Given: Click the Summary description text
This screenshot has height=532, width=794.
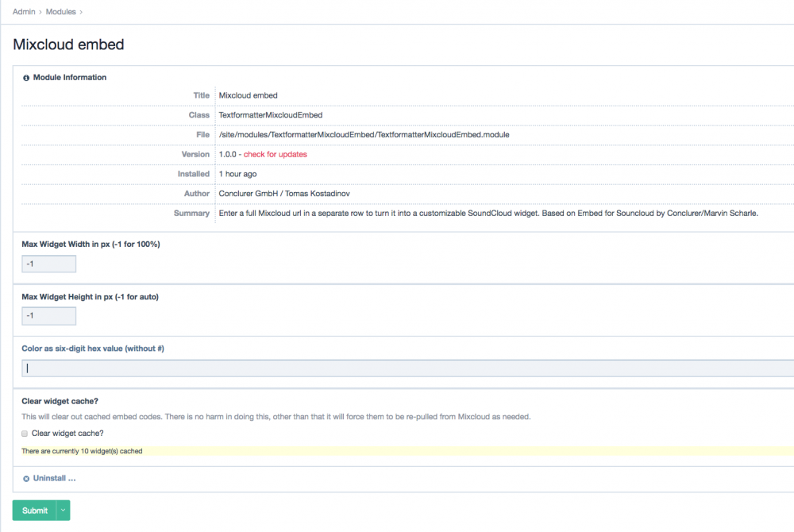Looking at the screenshot, I should click(x=488, y=214).
